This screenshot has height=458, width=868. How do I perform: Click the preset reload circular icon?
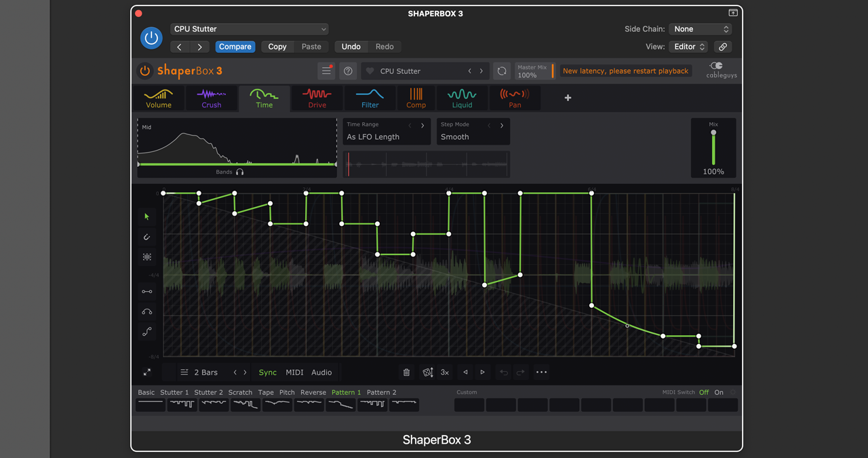click(x=502, y=71)
